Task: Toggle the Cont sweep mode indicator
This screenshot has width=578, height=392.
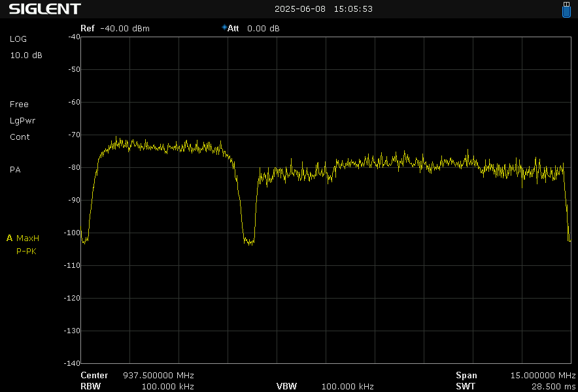Action: coord(20,137)
